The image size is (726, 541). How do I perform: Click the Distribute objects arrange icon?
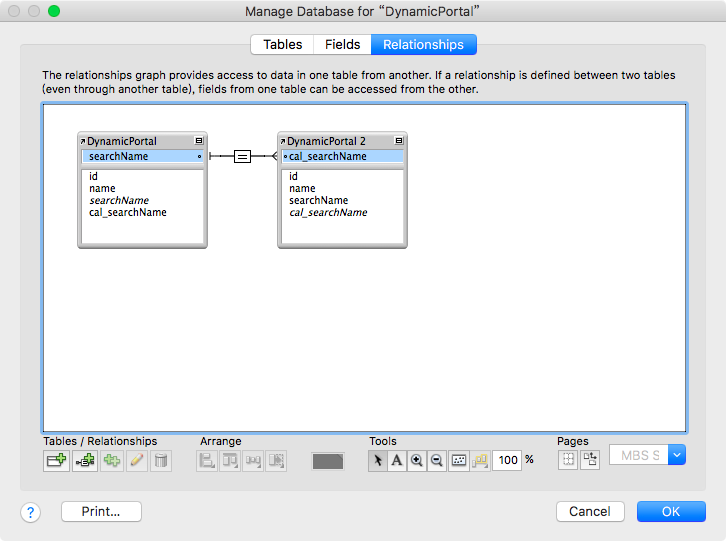coord(253,460)
